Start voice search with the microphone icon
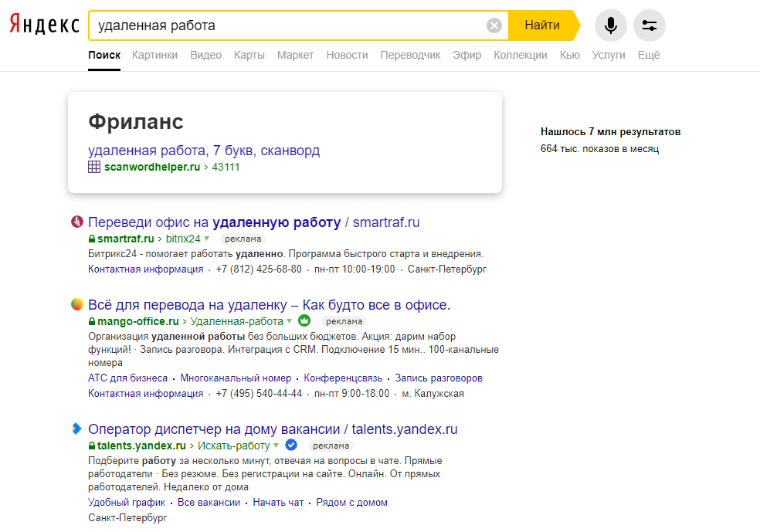The width and height of the screenshot is (760, 532). 611,25
